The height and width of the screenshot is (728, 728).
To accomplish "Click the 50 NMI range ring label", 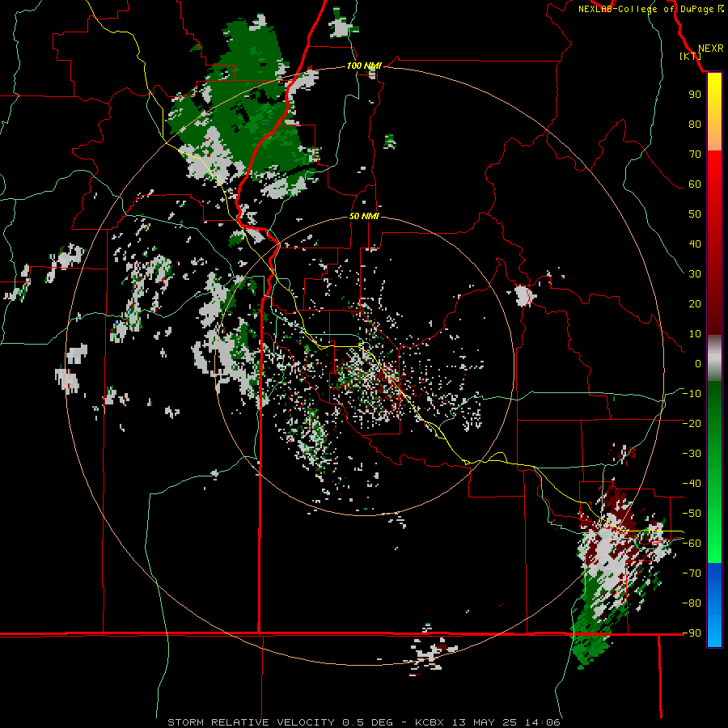I will tap(364, 216).
